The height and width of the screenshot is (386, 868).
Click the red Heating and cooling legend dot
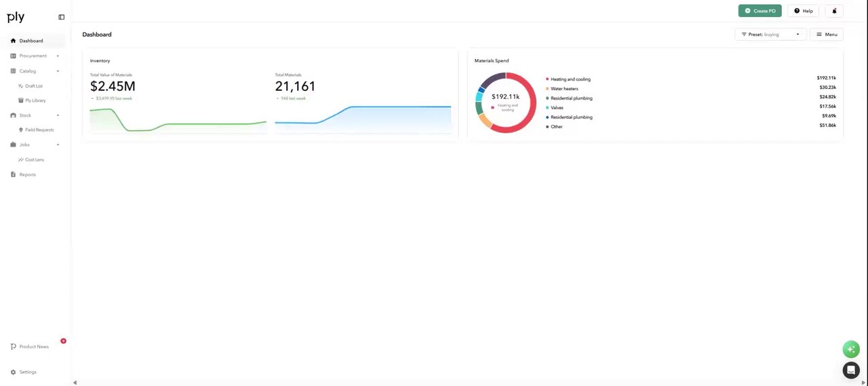547,79
